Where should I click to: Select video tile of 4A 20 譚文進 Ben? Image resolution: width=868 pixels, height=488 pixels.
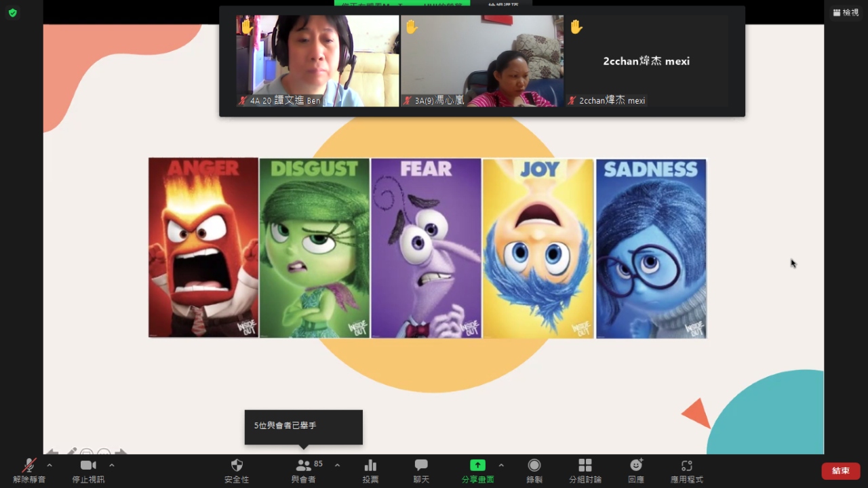pyautogui.click(x=317, y=61)
